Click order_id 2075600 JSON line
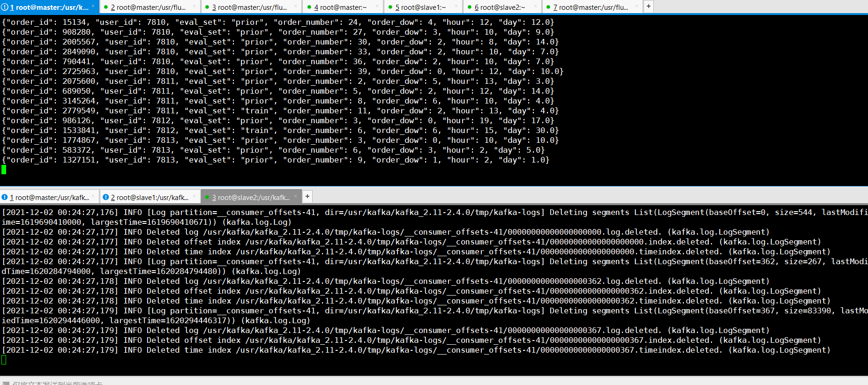This screenshot has width=868, height=385. pos(278,81)
